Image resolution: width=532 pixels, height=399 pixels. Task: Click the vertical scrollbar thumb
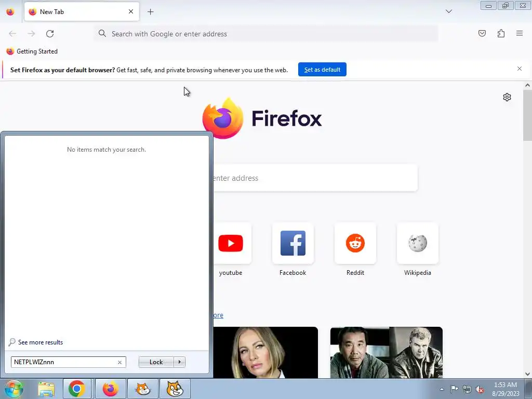[x=527, y=115]
